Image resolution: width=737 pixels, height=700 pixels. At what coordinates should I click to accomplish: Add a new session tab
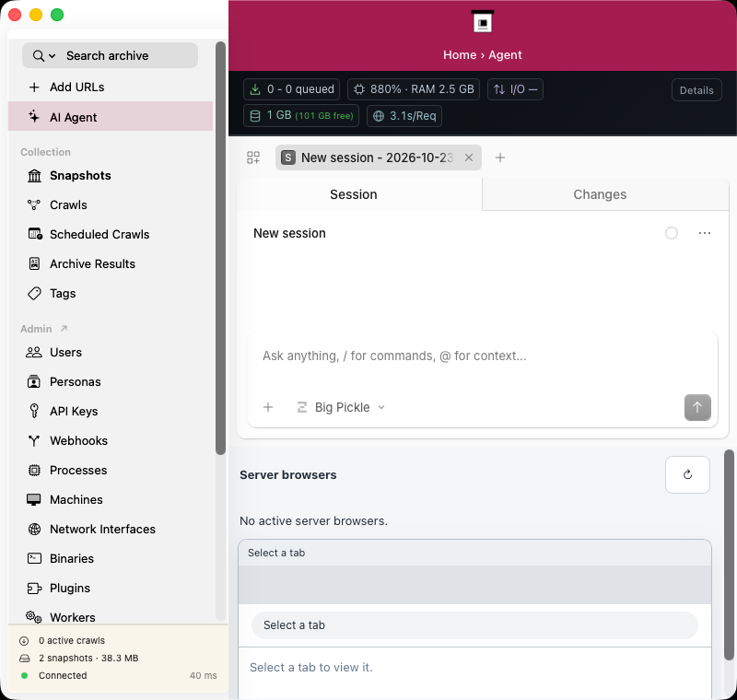[500, 157]
